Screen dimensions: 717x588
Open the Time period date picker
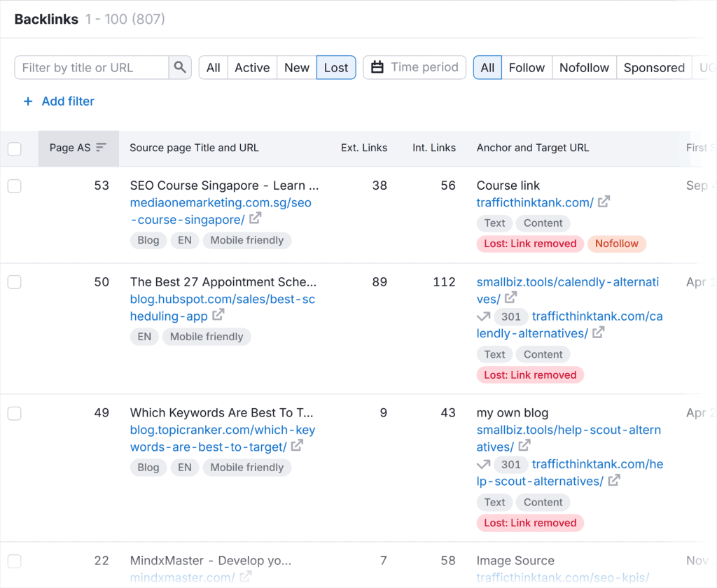[x=415, y=68]
